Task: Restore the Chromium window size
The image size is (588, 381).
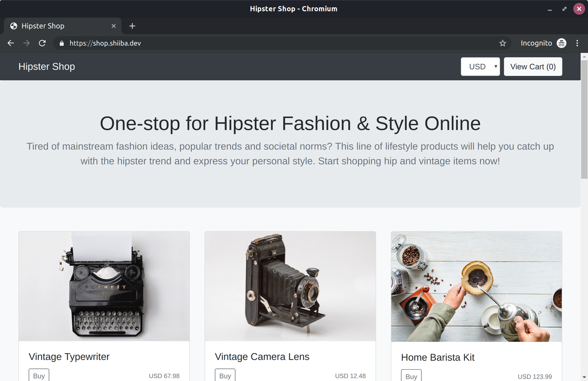Action: (564, 9)
